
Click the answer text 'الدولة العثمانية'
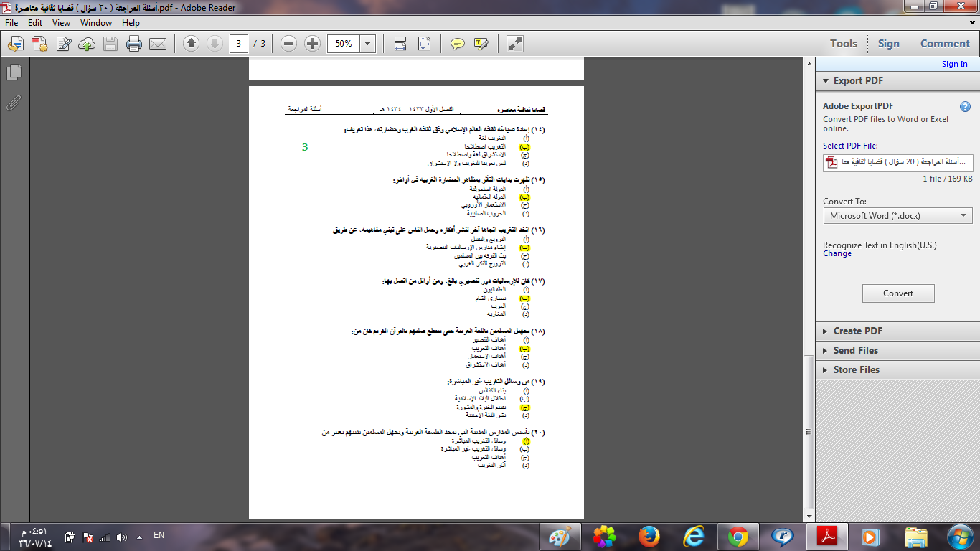click(x=489, y=197)
